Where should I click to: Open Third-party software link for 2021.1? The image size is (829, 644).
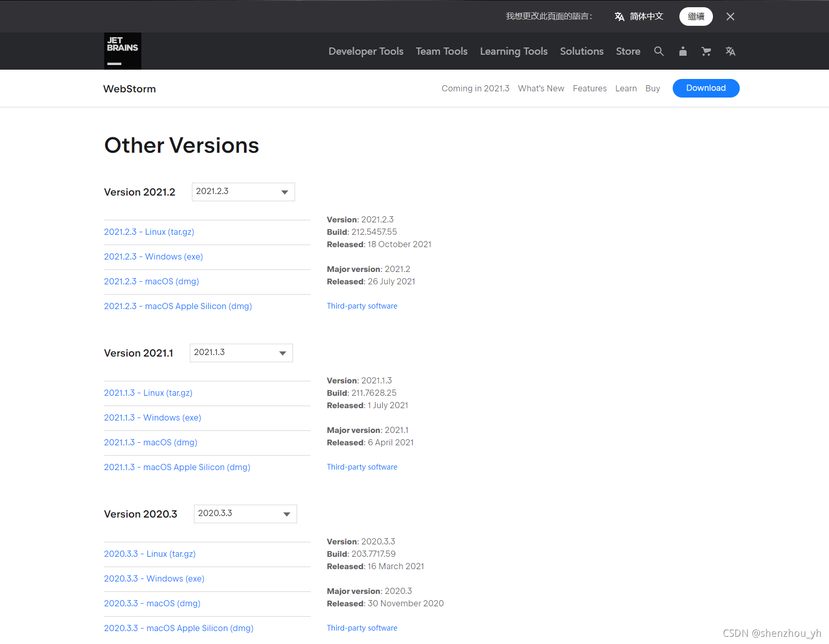point(362,467)
